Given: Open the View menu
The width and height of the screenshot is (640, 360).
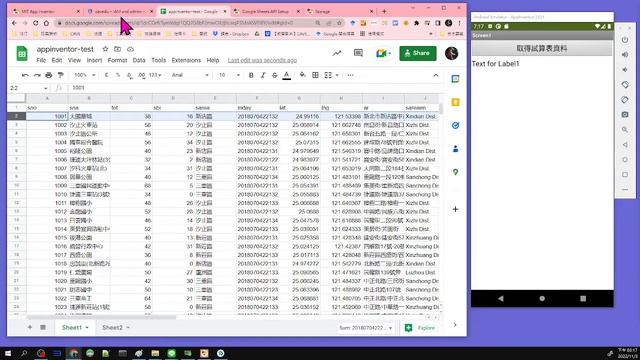Looking at the screenshot, I should [x=74, y=60].
